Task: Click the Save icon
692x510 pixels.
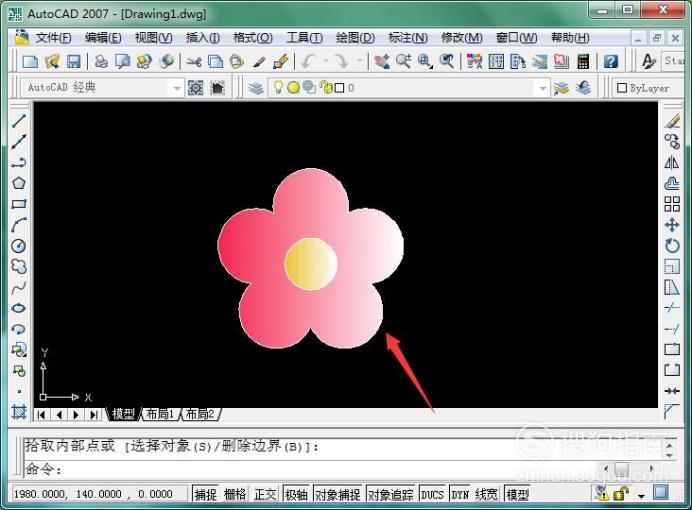Action: click(74, 61)
